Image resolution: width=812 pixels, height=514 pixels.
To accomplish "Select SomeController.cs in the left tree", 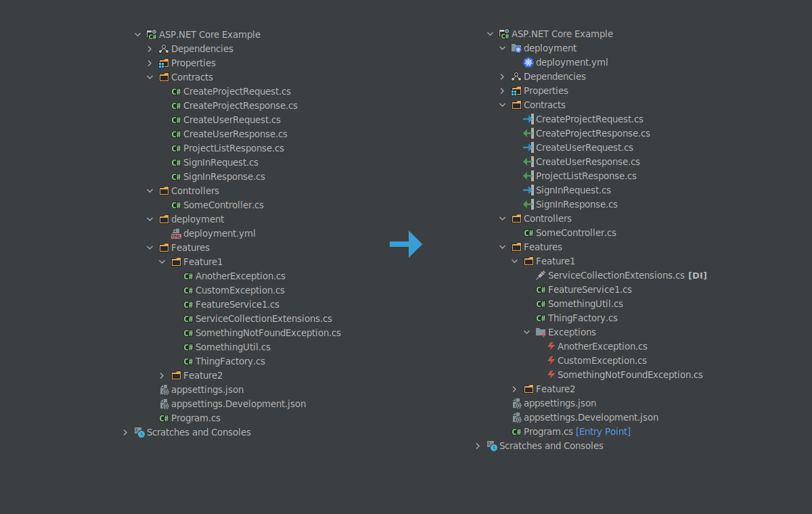I will pos(223,205).
